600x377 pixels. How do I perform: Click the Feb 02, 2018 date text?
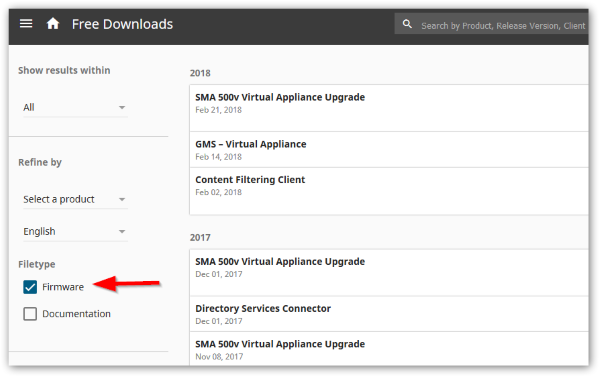(x=218, y=193)
